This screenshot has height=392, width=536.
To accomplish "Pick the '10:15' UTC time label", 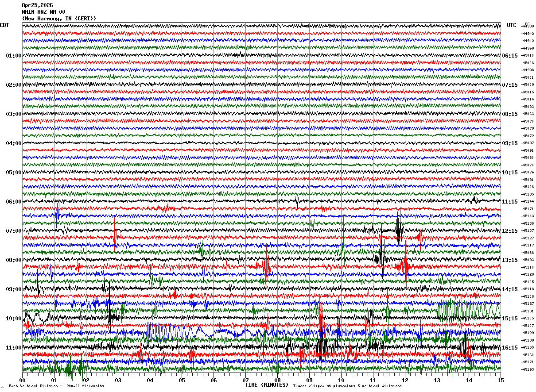I will pyautogui.click(x=510, y=173).
